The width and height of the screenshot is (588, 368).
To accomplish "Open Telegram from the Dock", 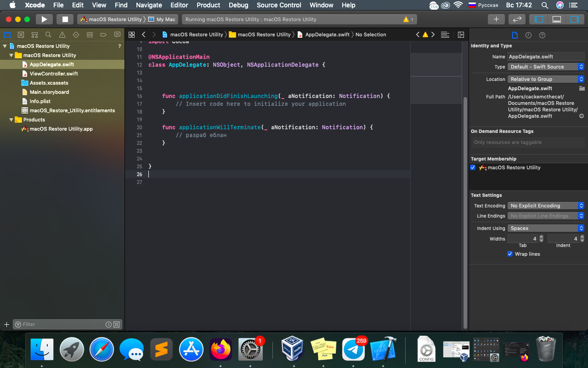I will click(353, 351).
